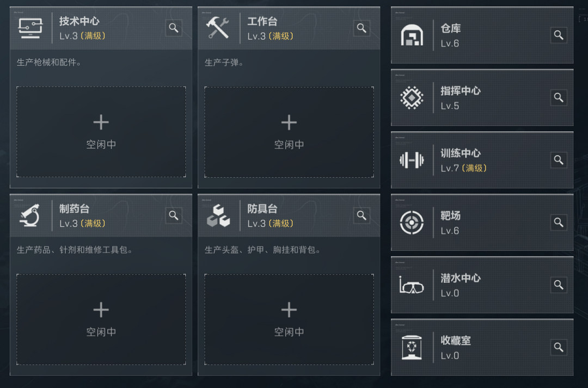This screenshot has width=588, height=388.
Task: Click the 制药台 microscope icon
Action: (30, 215)
